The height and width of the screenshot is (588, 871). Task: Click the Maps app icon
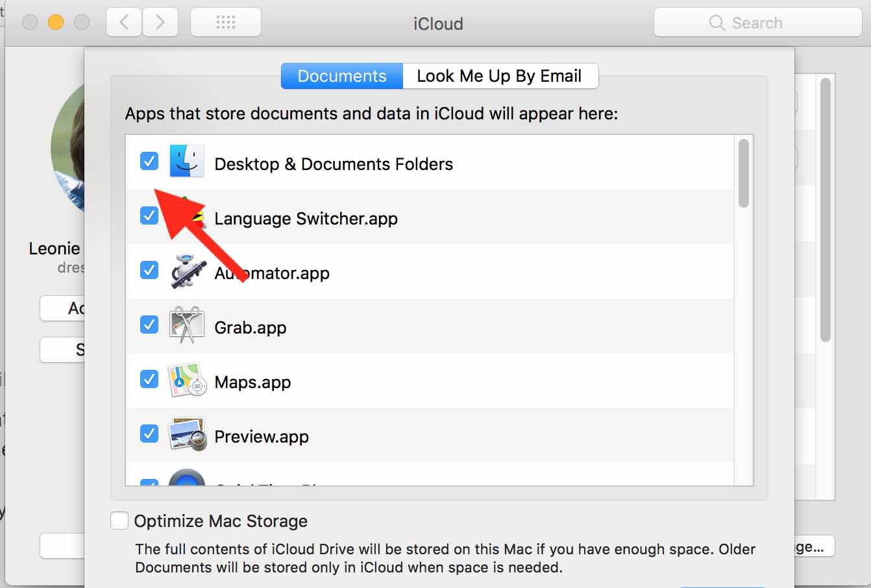click(x=187, y=380)
